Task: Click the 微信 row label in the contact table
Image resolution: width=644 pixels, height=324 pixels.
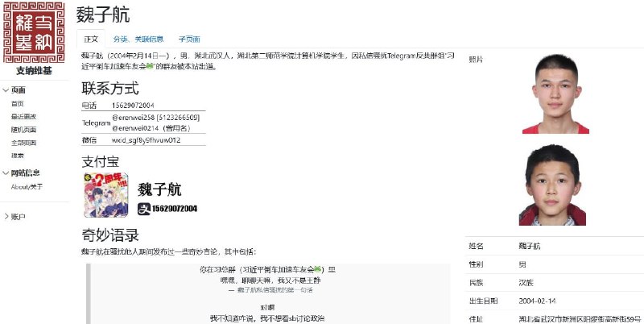Action: (x=89, y=140)
